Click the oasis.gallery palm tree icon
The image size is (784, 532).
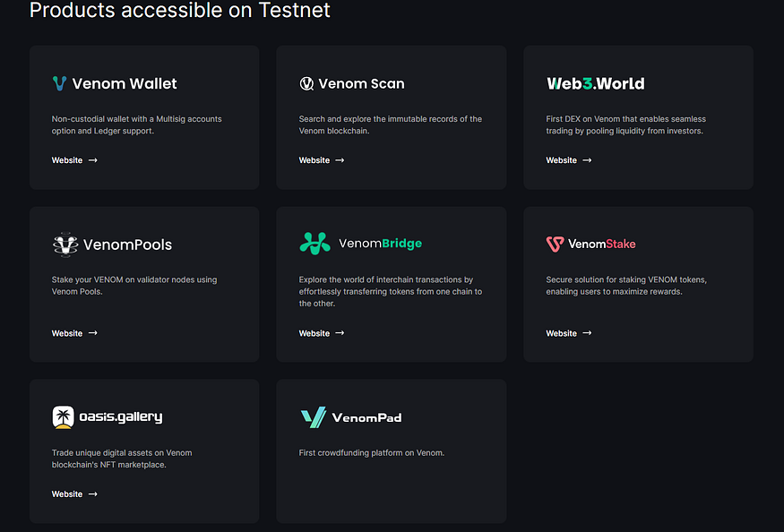pyautogui.click(x=63, y=416)
